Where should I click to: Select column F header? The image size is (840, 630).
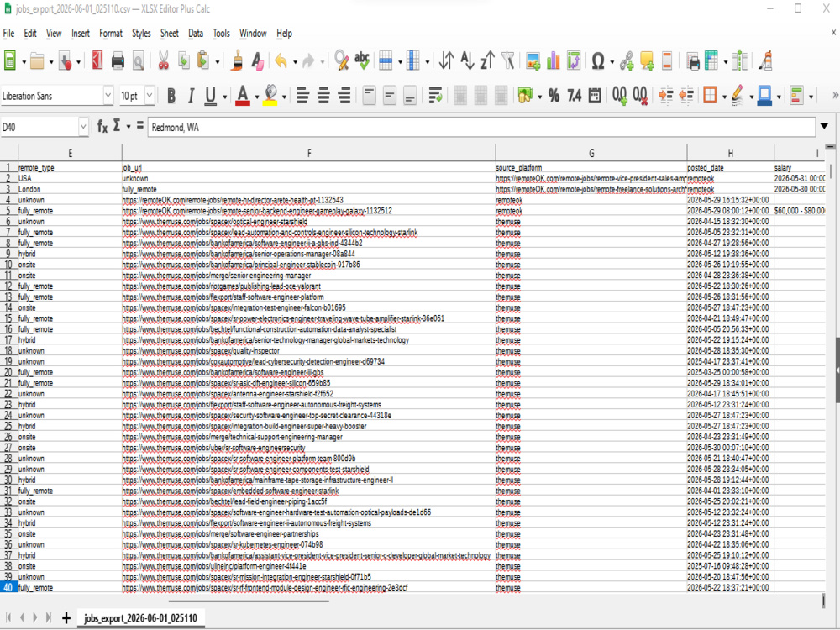(308, 153)
